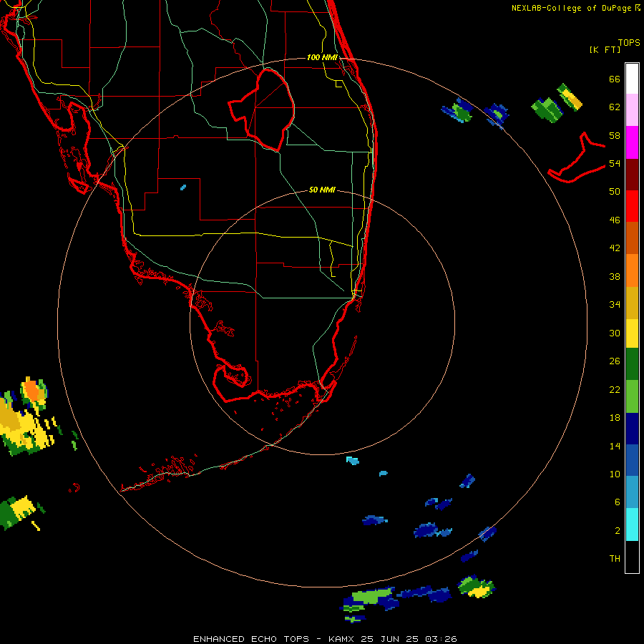Click the legend value 50
The width and height of the screenshot is (644, 644).
[615, 192]
